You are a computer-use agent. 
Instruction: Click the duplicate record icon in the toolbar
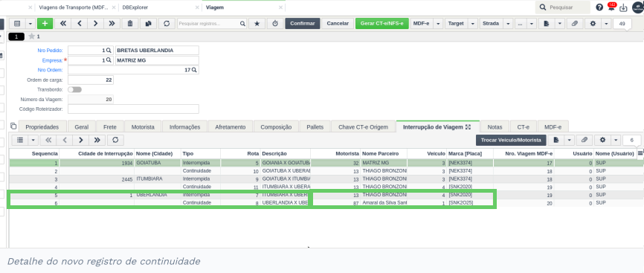(148, 24)
